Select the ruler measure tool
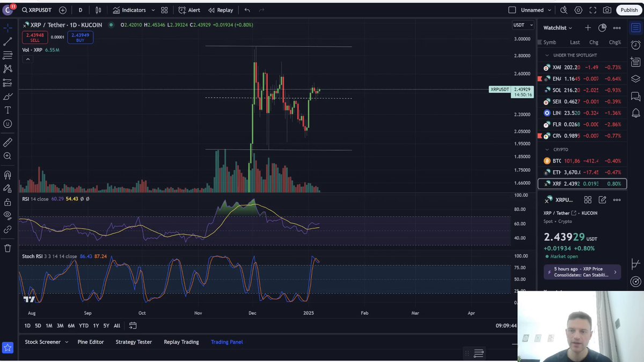 click(x=8, y=143)
